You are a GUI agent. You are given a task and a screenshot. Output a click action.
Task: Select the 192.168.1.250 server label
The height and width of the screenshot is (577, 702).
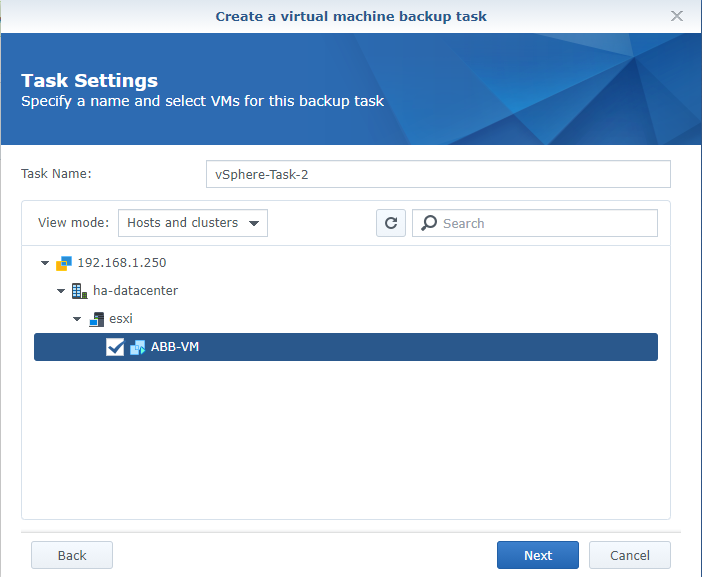(x=121, y=263)
